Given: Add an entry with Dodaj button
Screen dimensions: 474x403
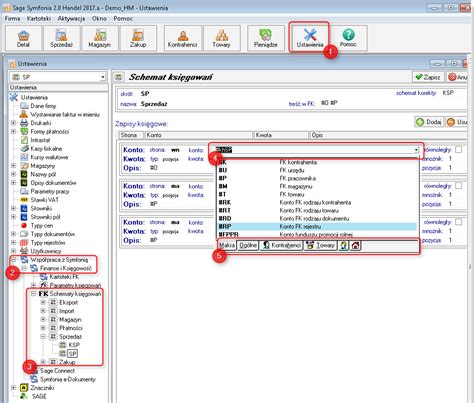Looking at the screenshot, I should [x=429, y=122].
